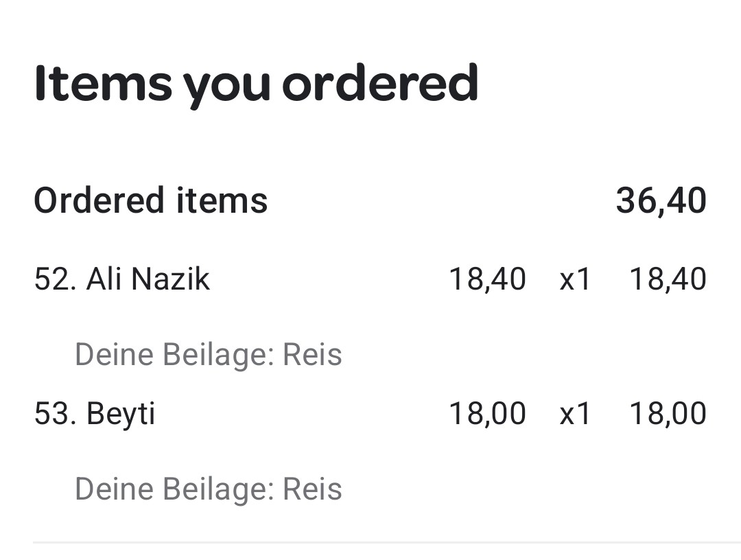Select the x1 quantity for Beyti

tap(575, 414)
